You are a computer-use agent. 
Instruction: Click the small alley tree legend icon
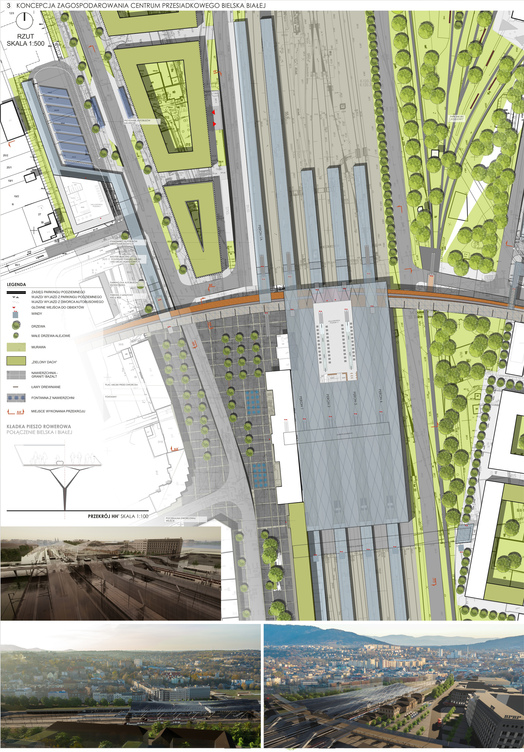[16, 335]
